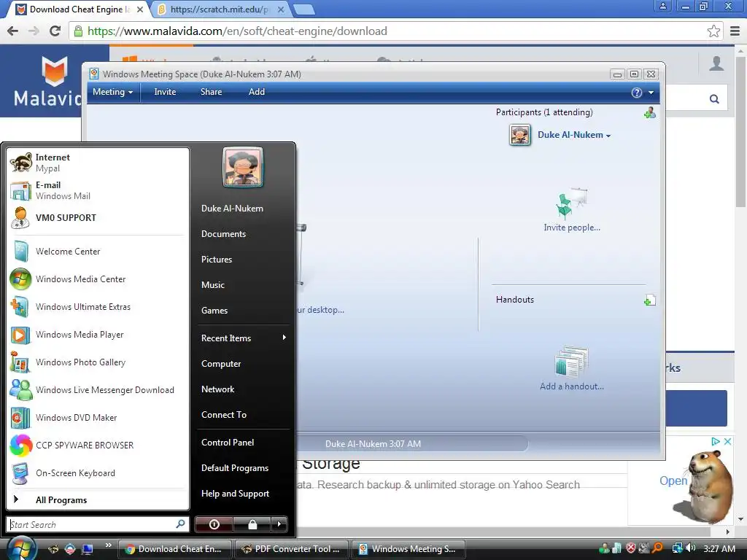Expand Recent Items submenu

(x=243, y=338)
